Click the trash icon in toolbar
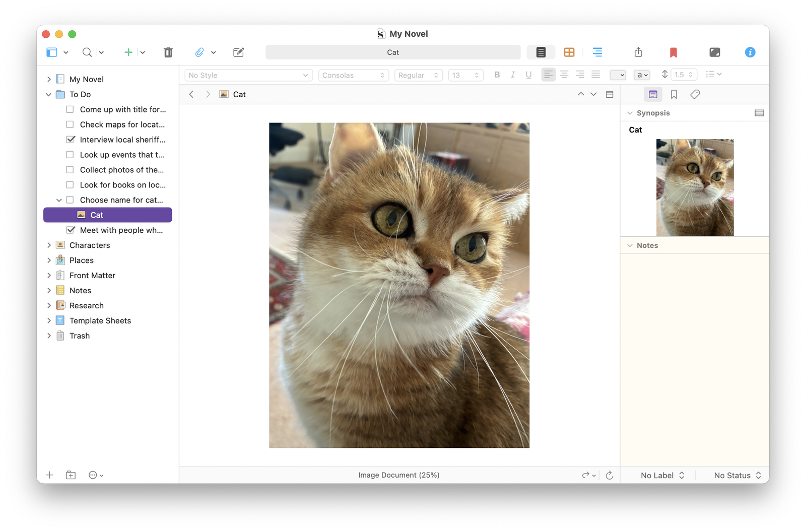 [168, 52]
